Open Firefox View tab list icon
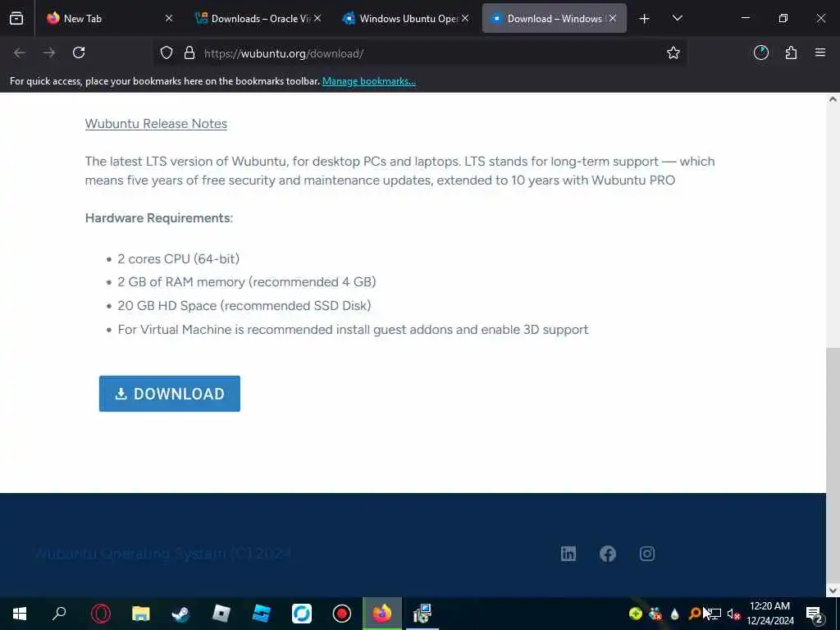 [16, 19]
